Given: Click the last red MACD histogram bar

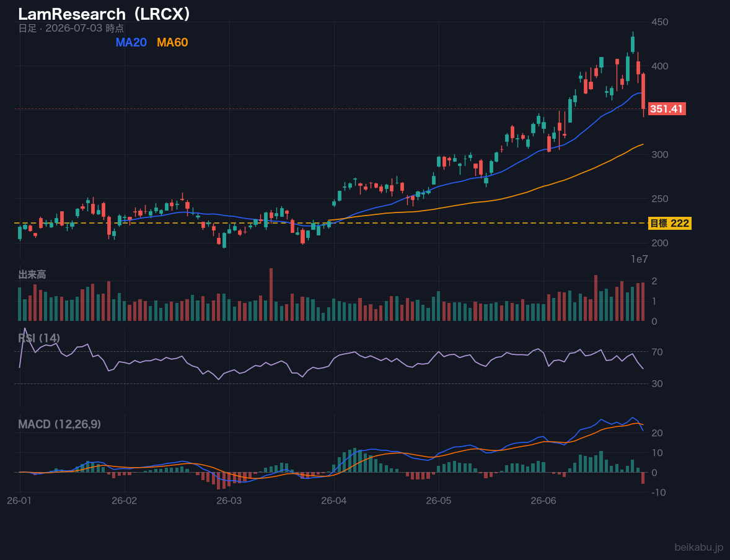Looking at the screenshot, I should [x=643, y=478].
